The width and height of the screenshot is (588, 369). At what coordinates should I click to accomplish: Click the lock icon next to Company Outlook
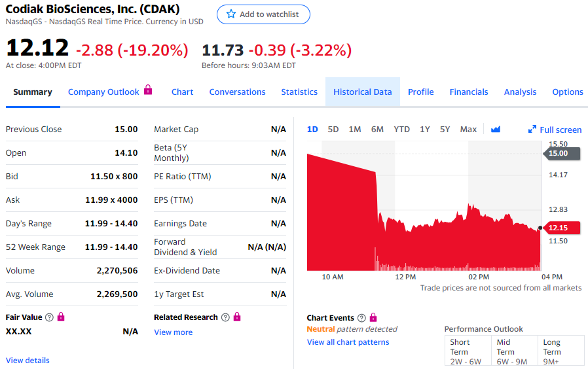coord(148,90)
